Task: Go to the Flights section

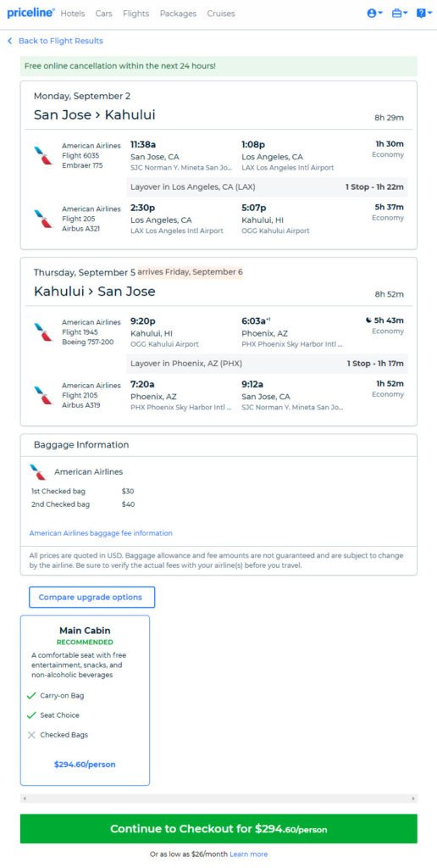Action: (136, 14)
